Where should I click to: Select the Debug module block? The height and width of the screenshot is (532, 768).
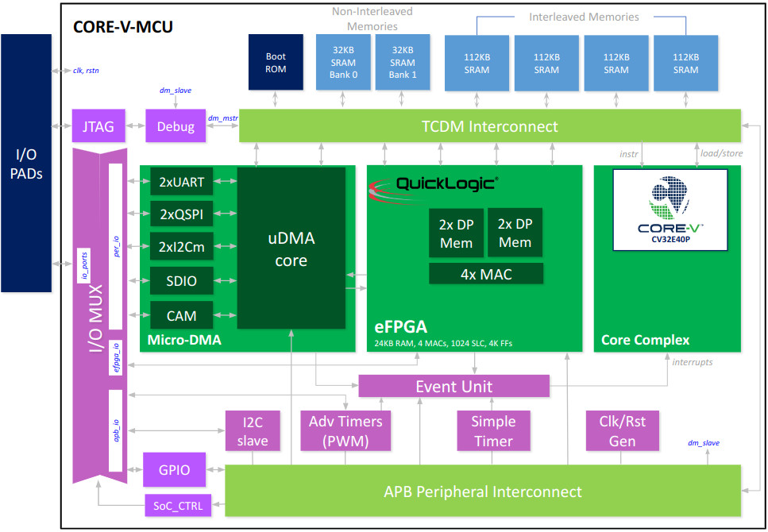tap(176, 126)
